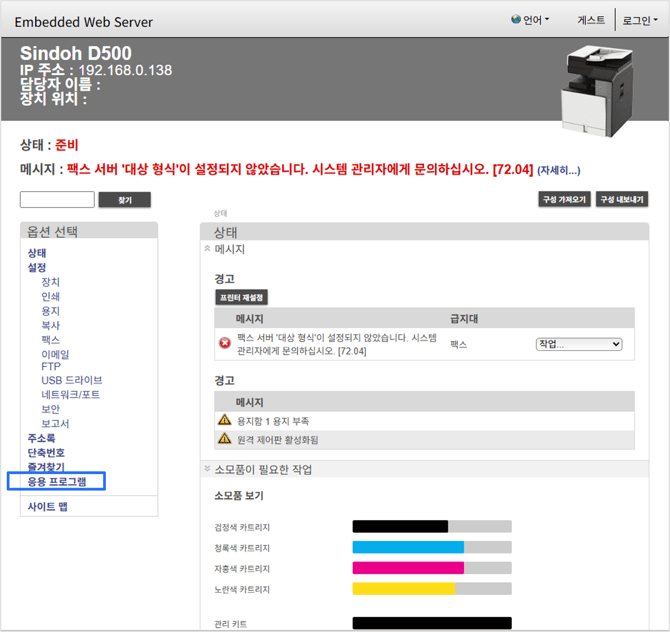The image size is (670, 632).
Task: Click the globe icon next to 언어
Action: click(516, 19)
